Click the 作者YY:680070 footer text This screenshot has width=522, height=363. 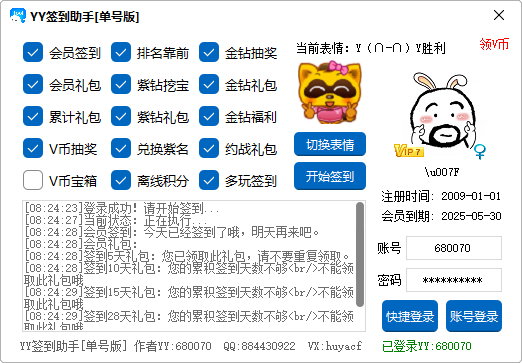coord(173,346)
